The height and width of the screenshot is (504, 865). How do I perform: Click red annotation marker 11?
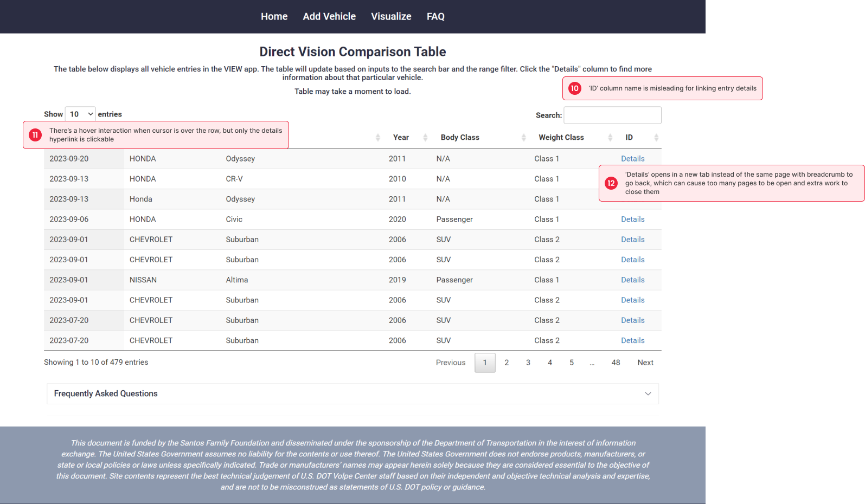35,135
